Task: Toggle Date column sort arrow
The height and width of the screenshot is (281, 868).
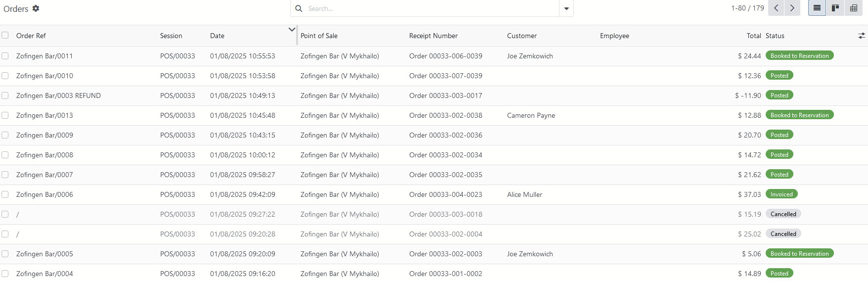Action: pos(292,30)
